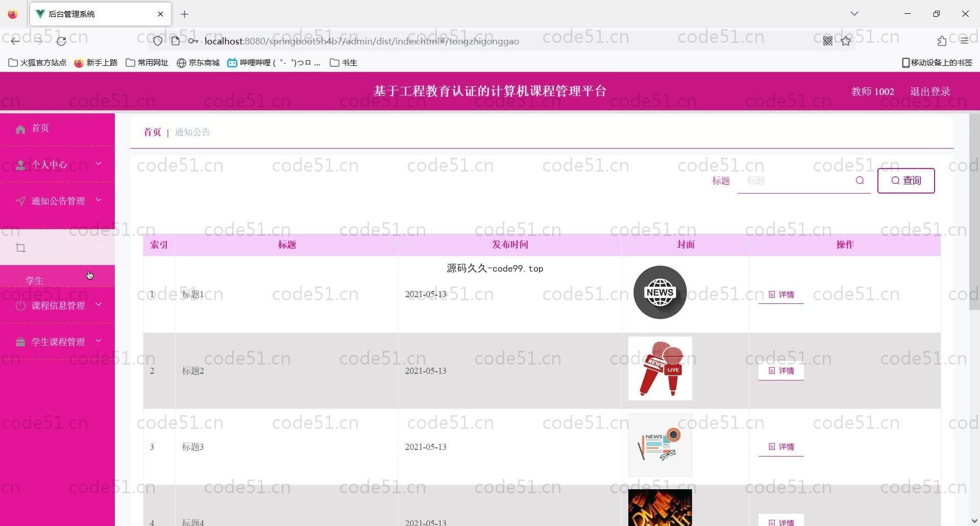
Task: Open the 新手上路 bookmark
Action: click(96, 63)
